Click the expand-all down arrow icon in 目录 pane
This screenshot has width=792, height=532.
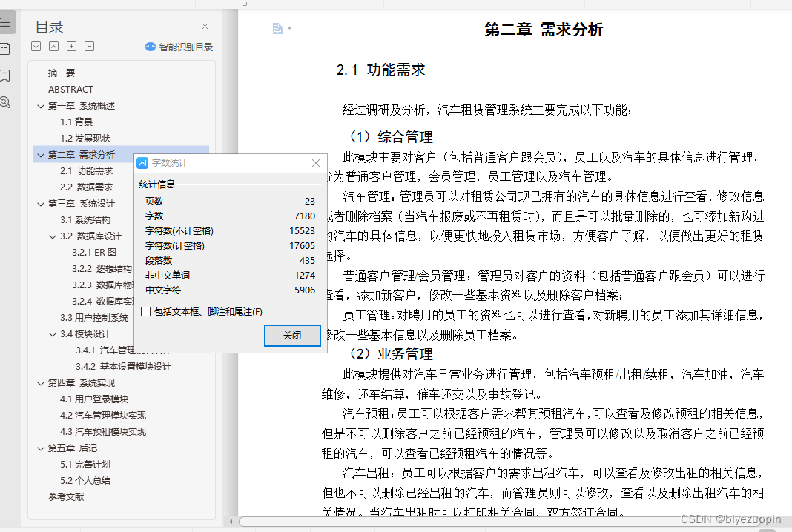(36, 47)
